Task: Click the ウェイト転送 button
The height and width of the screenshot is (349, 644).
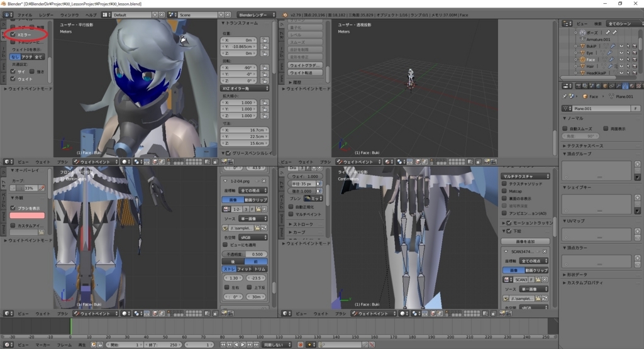Action: click(305, 73)
